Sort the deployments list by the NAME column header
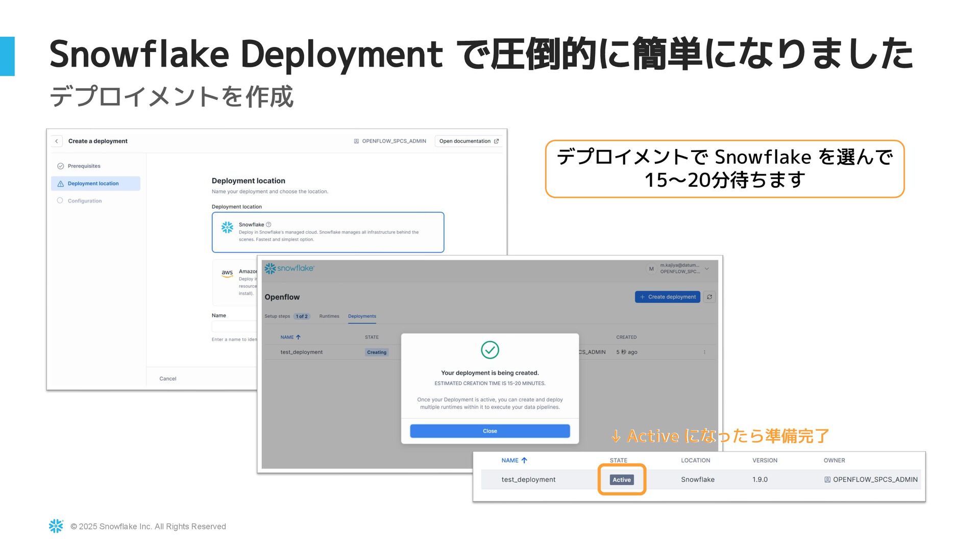Viewport: 980px width, 551px height. click(x=287, y=337)
